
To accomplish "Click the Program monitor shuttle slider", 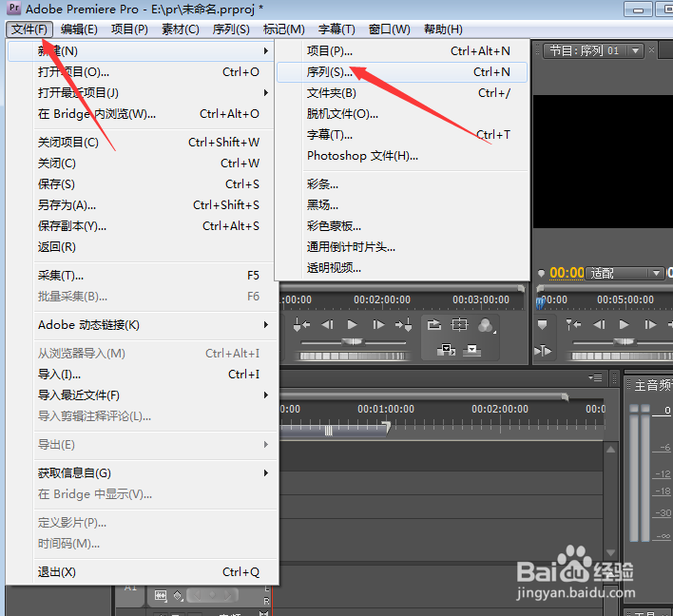I will [625, 342].
